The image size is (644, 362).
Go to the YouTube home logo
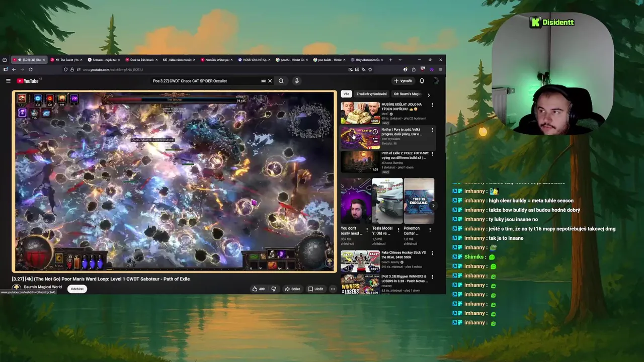coord(28,81)
